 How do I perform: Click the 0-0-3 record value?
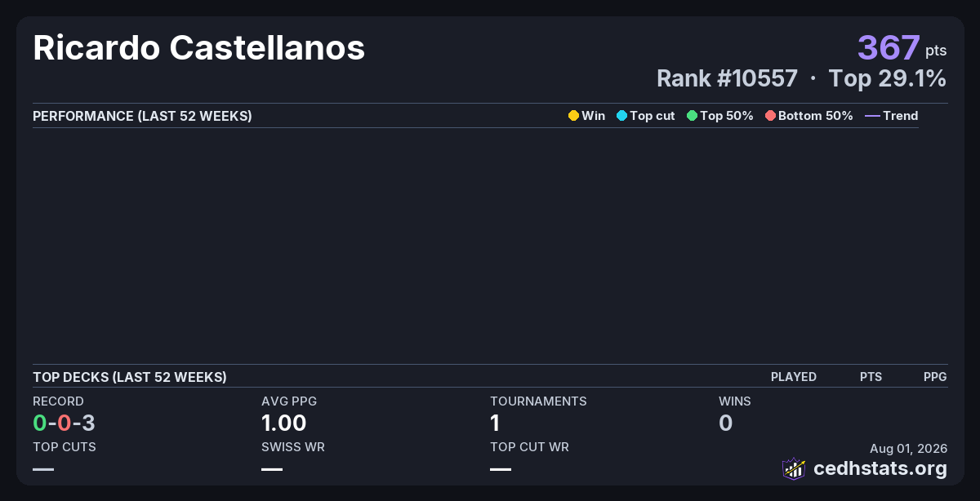tap(64, 423)
